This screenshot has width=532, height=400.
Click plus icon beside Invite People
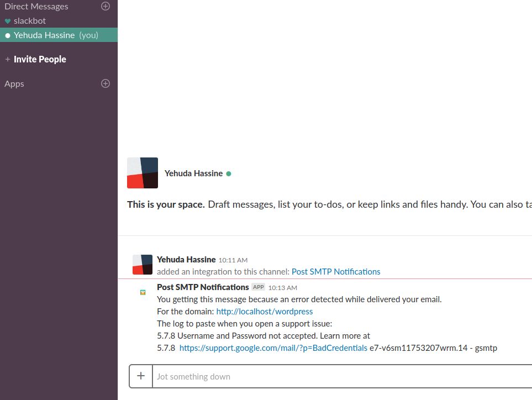pyautogui.click(x=8, y=59)
